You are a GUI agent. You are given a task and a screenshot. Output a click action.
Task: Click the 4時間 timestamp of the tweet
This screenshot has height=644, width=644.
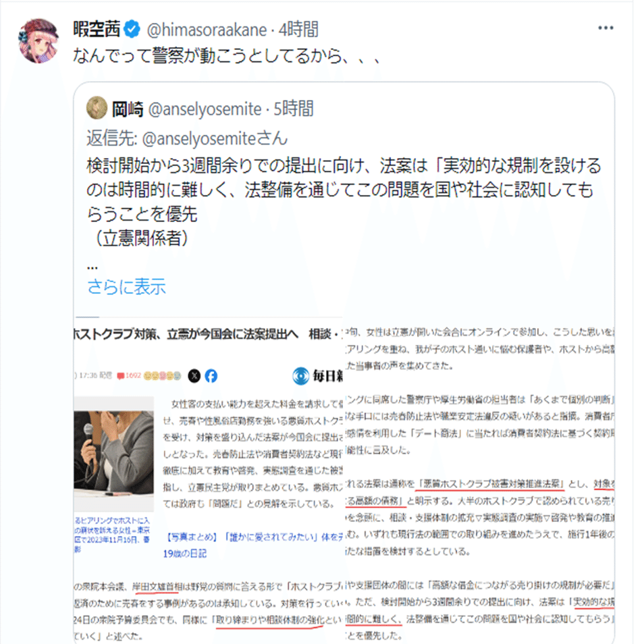(298, 30)
